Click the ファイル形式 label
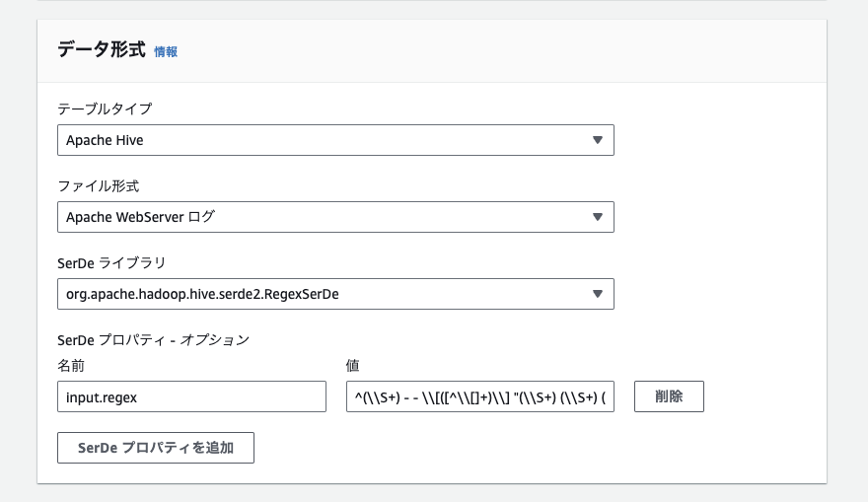Image resolution: width=868 pixels, height=502 pixels. pos(99,186)
